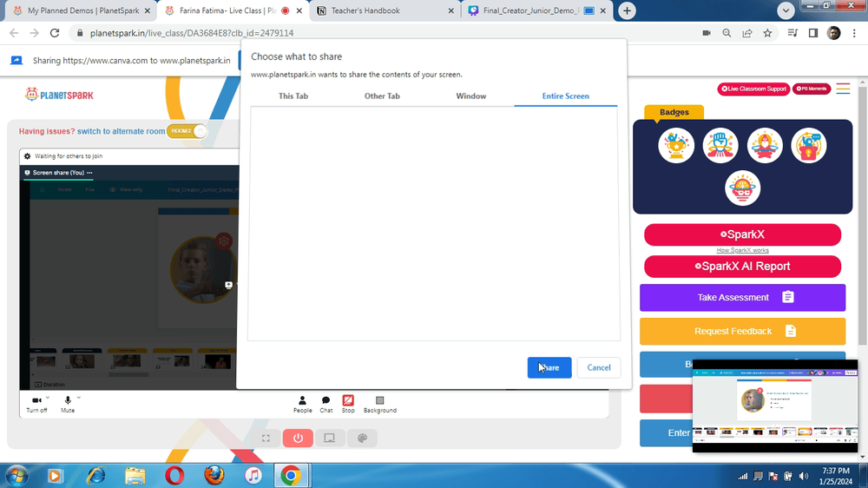Image resolution: width=868 pixels, height=488 pixels.
Task: Select the Window sharing tab
Action: (471, 96)
